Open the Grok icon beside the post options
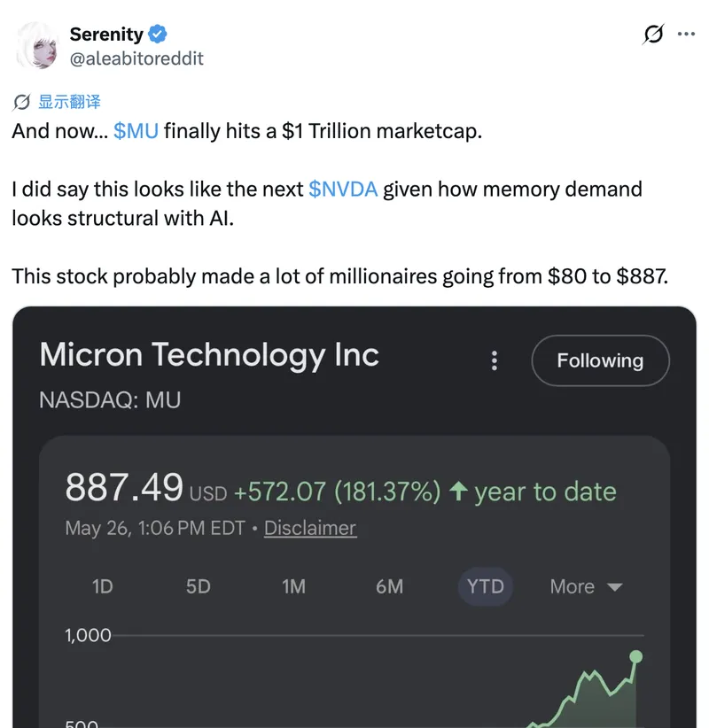Image resolution: width=709 pixels, height=728 pixels. pos(653,34)
